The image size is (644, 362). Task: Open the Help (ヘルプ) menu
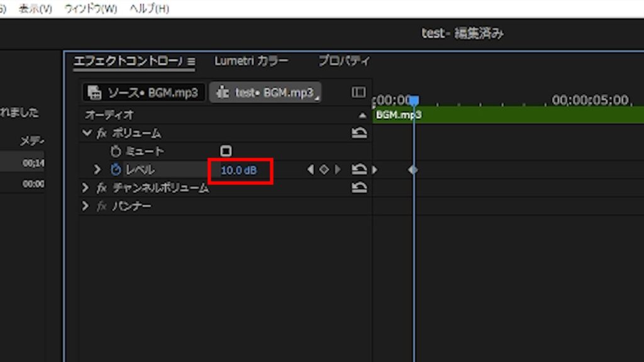[x=149, y=9]
